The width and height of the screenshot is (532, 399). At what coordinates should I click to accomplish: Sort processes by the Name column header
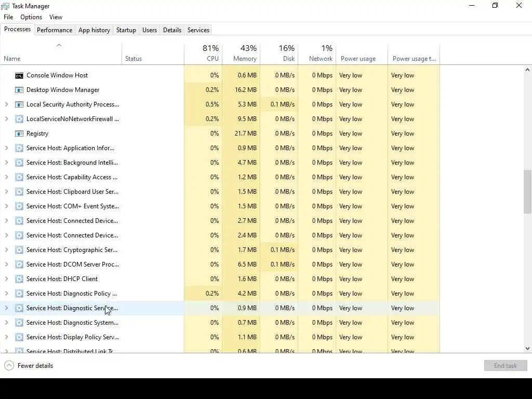tap(61, 54)
